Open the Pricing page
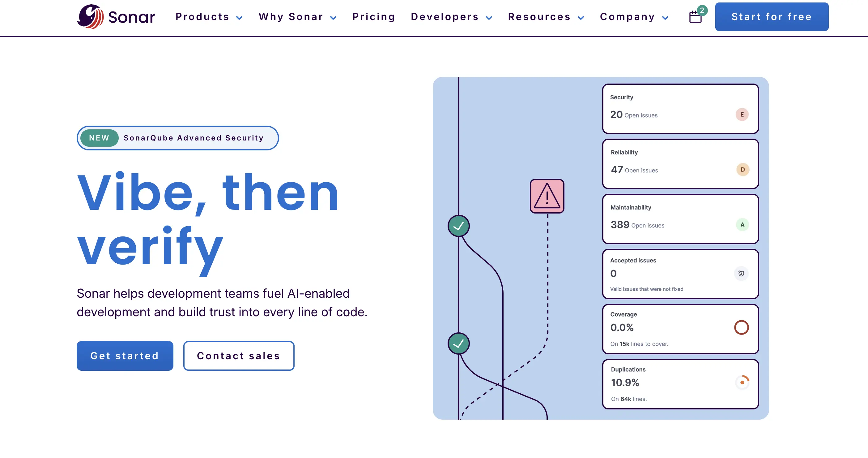868x458 pixels. pos(374,17)
